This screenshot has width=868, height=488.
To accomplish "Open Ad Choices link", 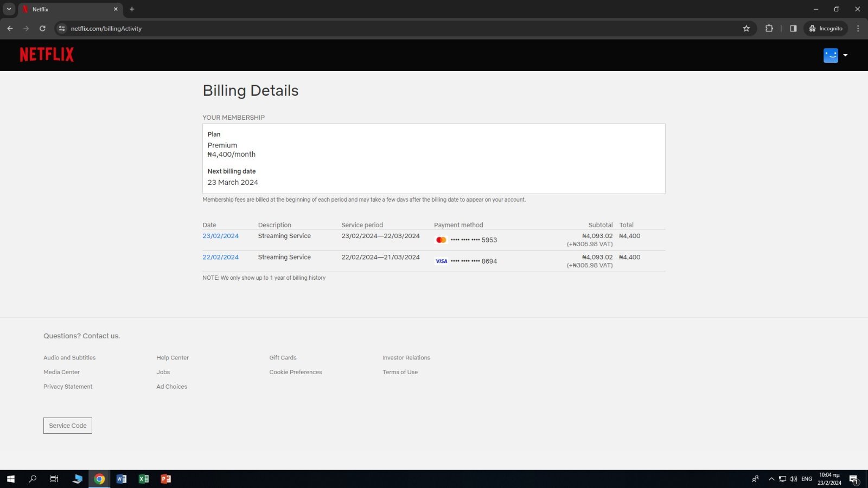I will (171, 387).
